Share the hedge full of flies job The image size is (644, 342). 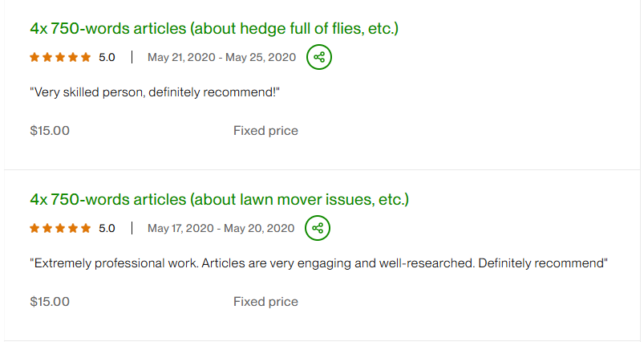click(318, 57)
